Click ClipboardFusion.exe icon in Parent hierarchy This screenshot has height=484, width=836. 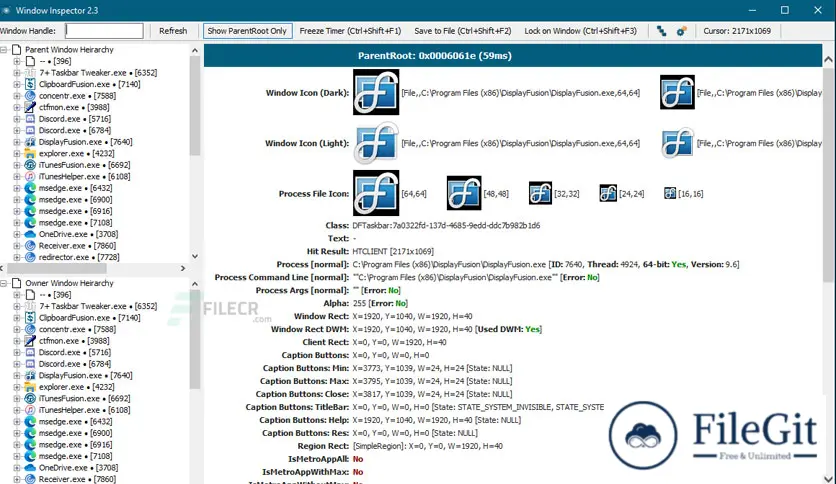click(x=30, y=84)
